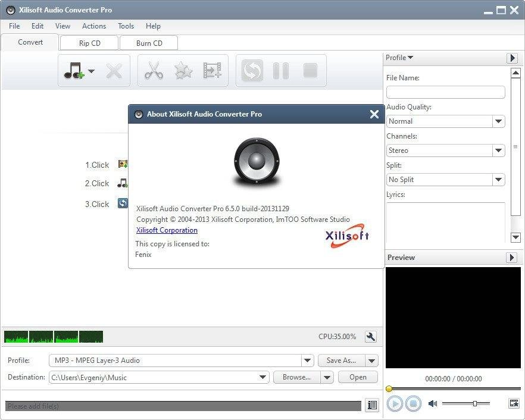The height and width of the screenshot is (420, 525).
Task: Click the Lyrics text area
Action: tap(446, 222)
